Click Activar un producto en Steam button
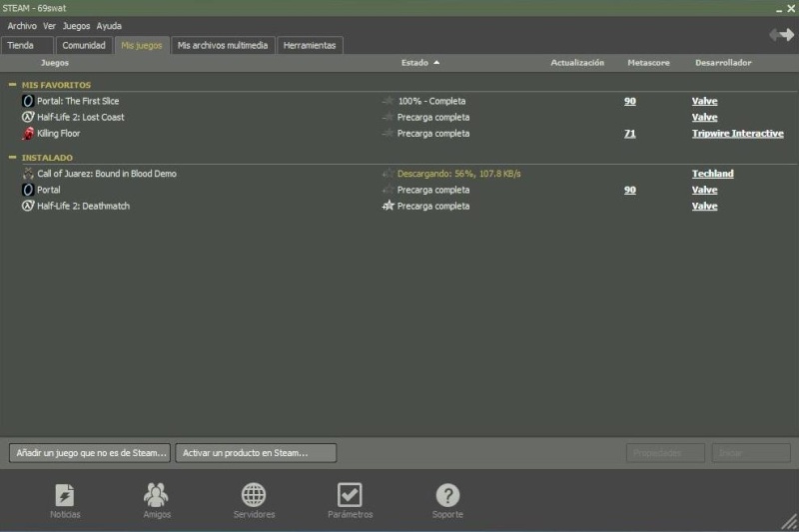799x532 pixels. pyautogui.click(x=256, y=452)
